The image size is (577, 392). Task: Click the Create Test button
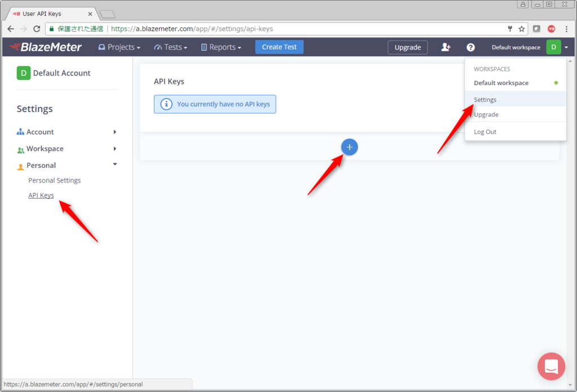[279, 47]
